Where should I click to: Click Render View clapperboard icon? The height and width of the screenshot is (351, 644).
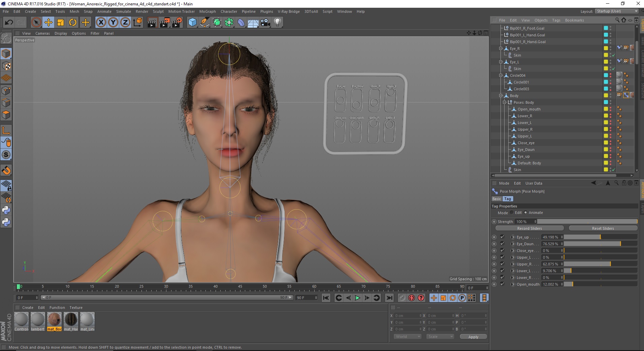(152, 23)
